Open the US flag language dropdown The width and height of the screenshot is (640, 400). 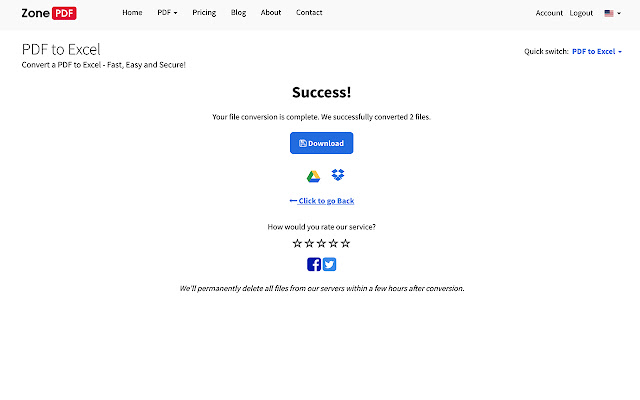pyautogui.click(x=613, y=13)
